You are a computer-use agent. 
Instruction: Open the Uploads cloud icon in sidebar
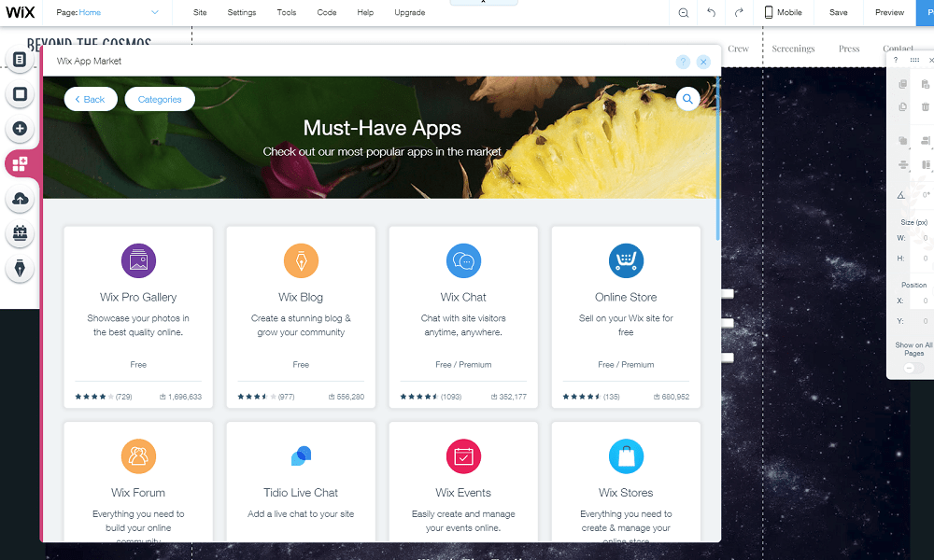20,199
